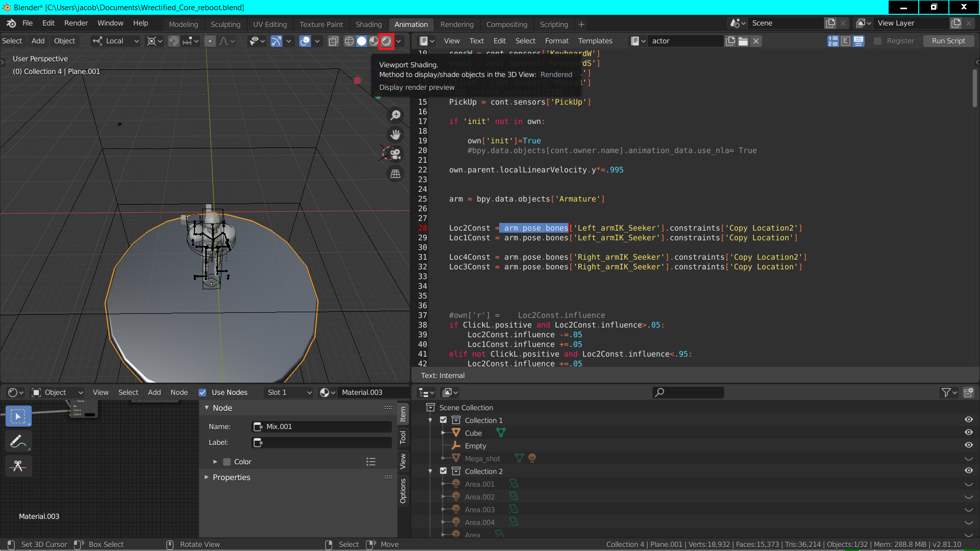Toggle word wrap in text editor
The height and width of the screenshot is (551, 980).
pos(846,41)
